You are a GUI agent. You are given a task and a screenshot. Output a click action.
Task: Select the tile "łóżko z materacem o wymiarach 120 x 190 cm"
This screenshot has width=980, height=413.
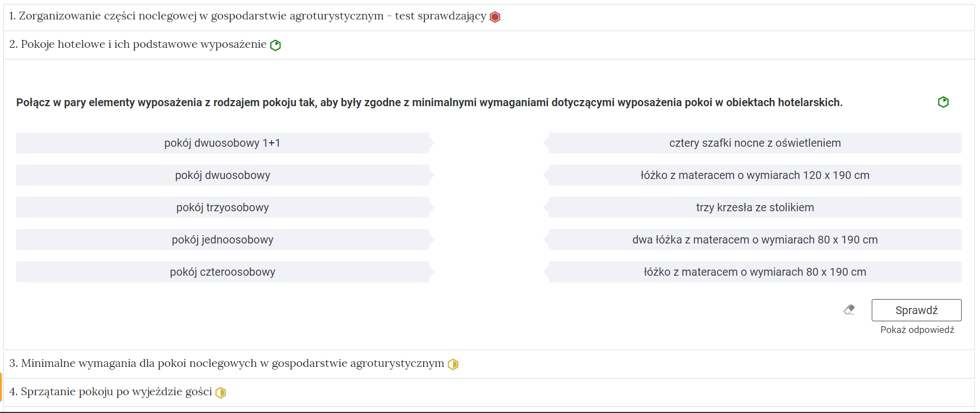(x=755, y=175)
